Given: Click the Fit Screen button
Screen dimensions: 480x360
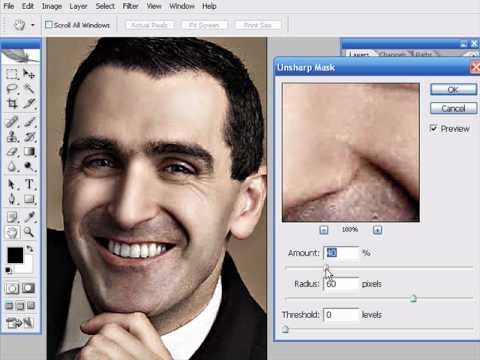Looking at the screenshot, I should [x=204, y=25].
